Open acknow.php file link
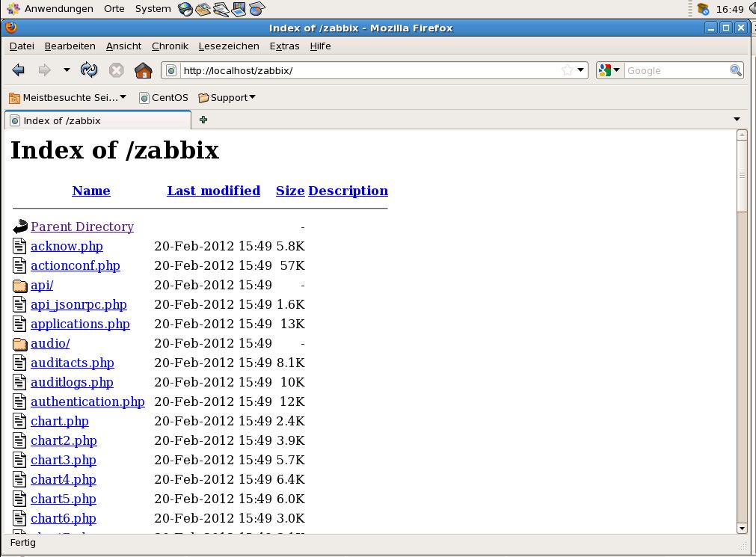 tap(67, 247)
